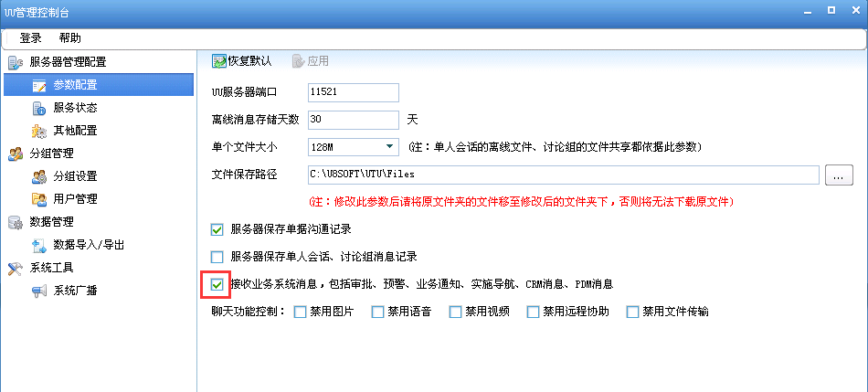Click the 数据管理 database icon
This screenshot has height=392, width=868.
pos(15,222)
